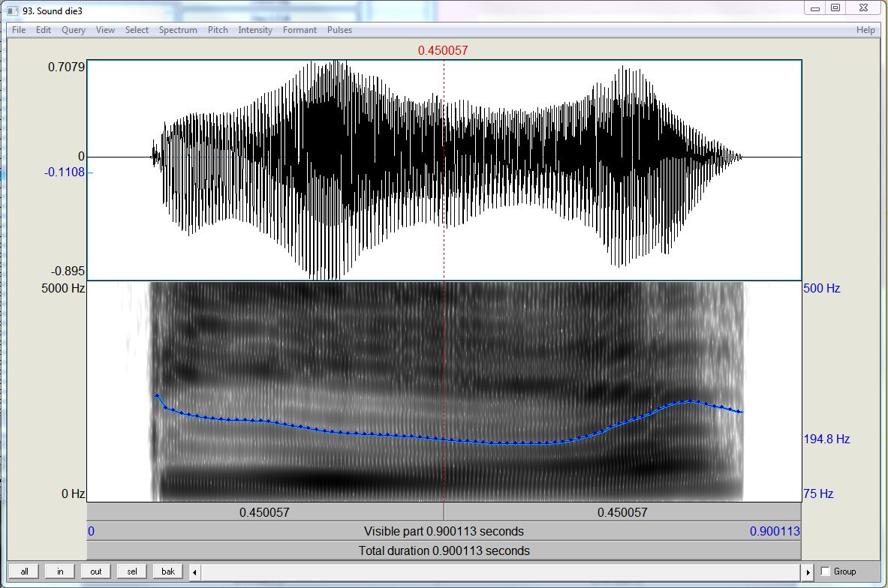Toggle the Group checkbox
888x588 pixels.
(825, 571)
